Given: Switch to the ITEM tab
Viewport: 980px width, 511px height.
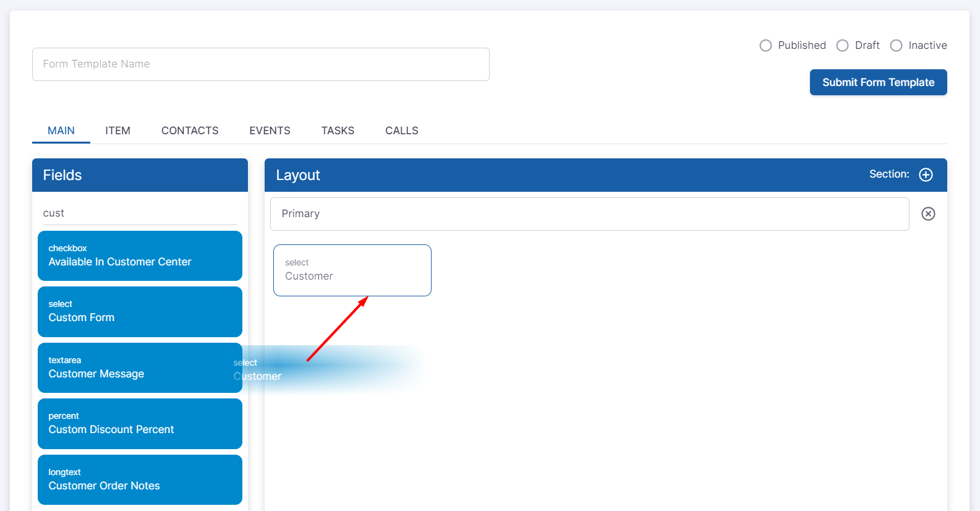Looking at the screenshot, I should coord(117,131).
